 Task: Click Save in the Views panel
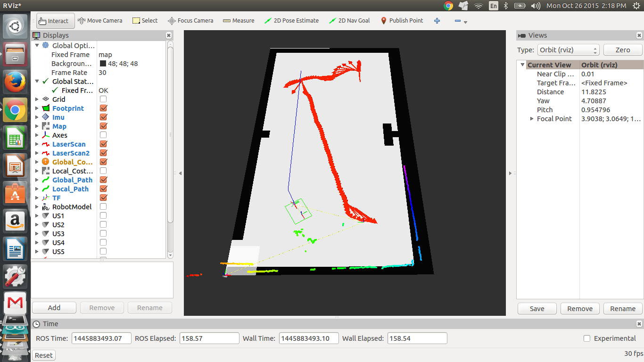point(537,309)
